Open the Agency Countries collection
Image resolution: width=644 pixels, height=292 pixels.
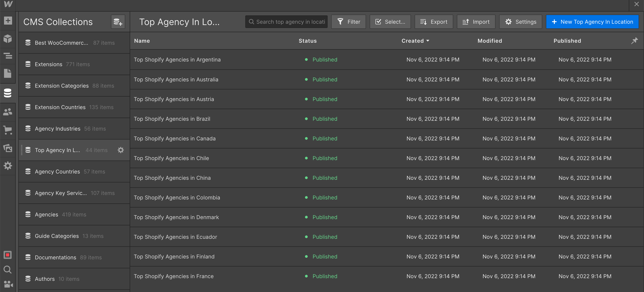57,171
